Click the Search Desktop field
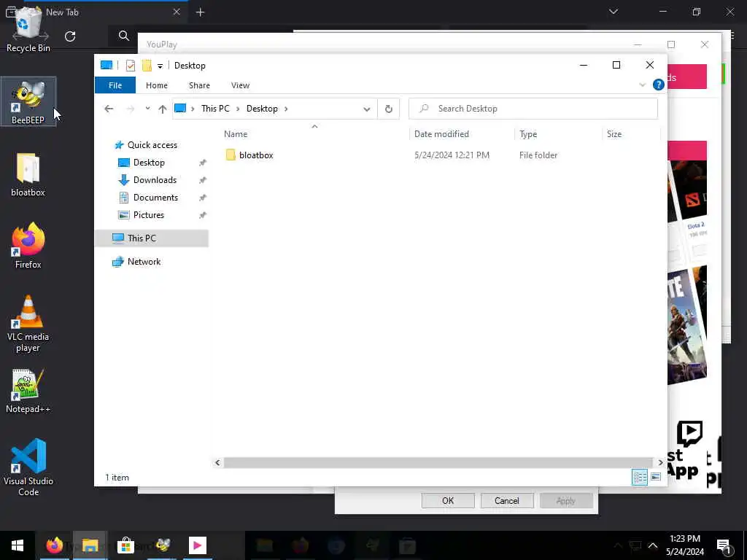The height and width of the screenshot is (560, 747). click(x=533, y=109)
